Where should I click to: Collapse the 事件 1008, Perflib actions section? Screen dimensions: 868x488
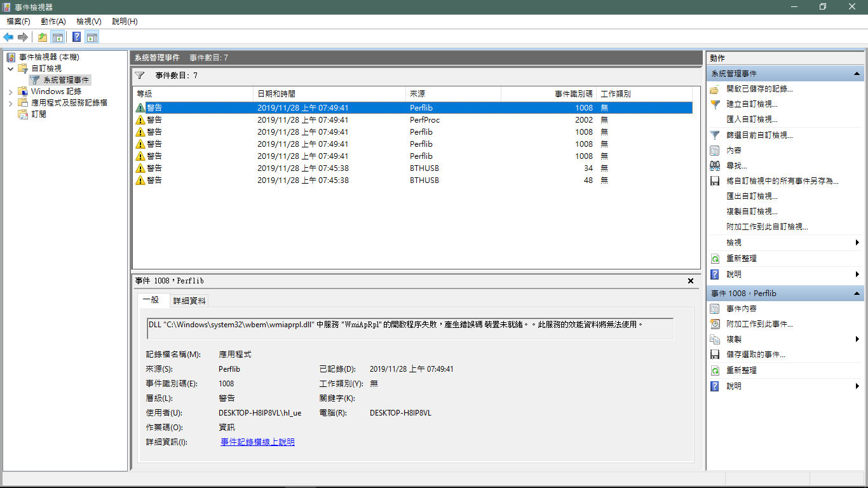click(857, 294)
